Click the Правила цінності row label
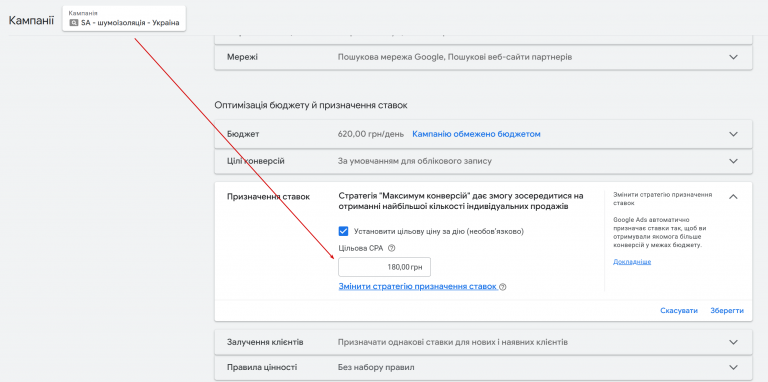 (262, 367)
